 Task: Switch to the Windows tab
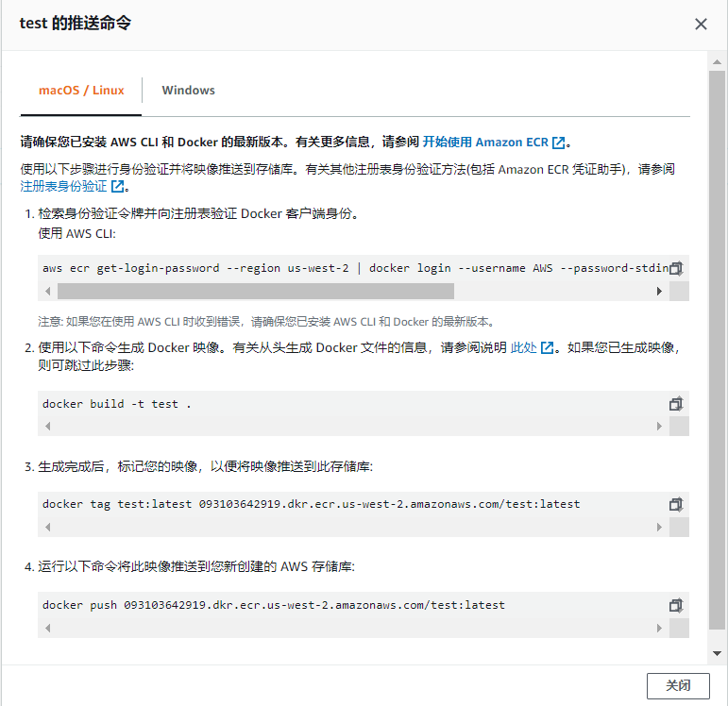(188, 90)
